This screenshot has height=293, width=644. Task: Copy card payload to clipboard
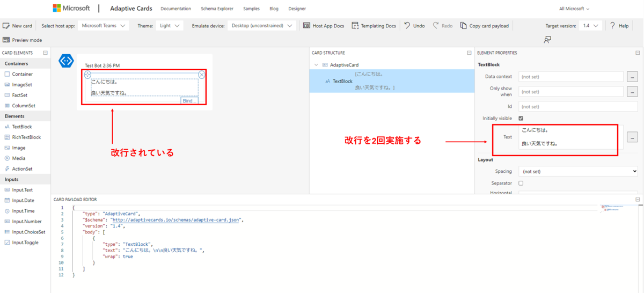tap(484, 26)
